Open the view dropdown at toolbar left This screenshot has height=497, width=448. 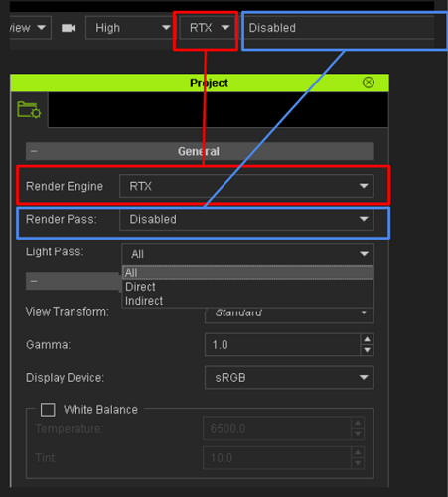point(30,28)
